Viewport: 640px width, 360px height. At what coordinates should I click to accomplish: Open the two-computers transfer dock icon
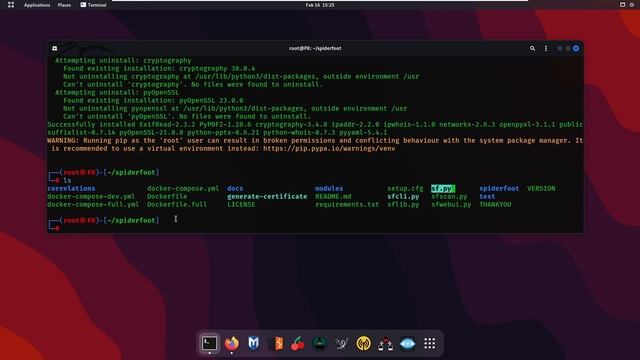pyautogui.click(x=385, y=344)
